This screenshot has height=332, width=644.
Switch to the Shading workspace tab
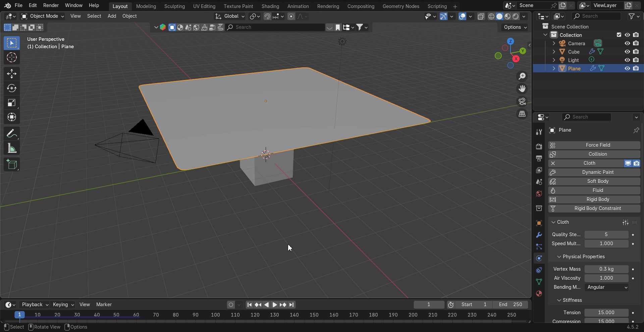tap(270, 6)
